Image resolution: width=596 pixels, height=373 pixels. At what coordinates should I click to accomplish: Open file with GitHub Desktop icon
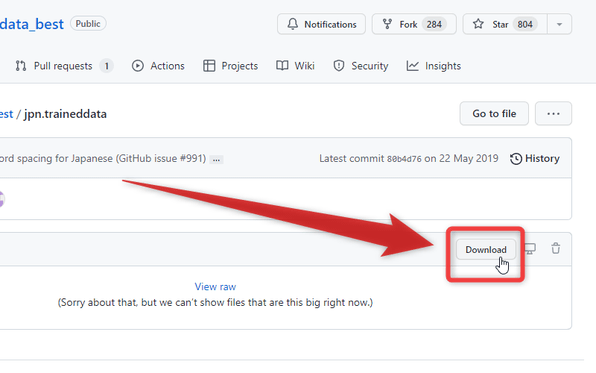pos(530,249)
